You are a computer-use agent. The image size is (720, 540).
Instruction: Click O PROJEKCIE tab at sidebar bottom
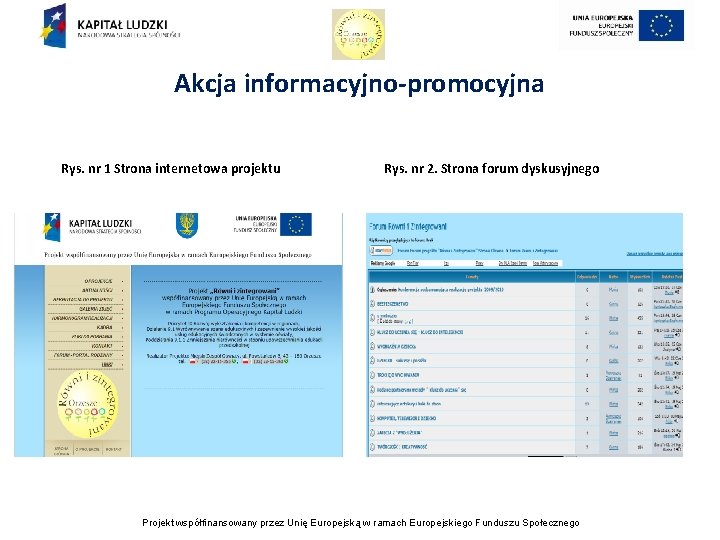pos(87,449)
